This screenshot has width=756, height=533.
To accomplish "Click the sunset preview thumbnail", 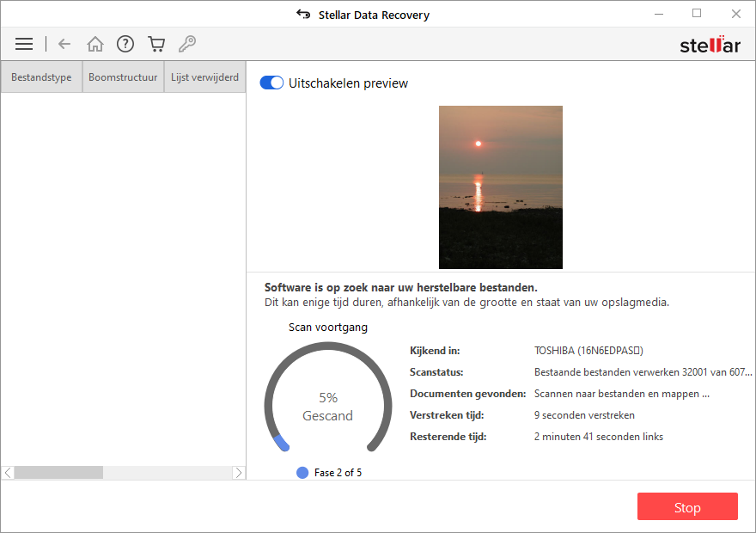I will 500,187.
